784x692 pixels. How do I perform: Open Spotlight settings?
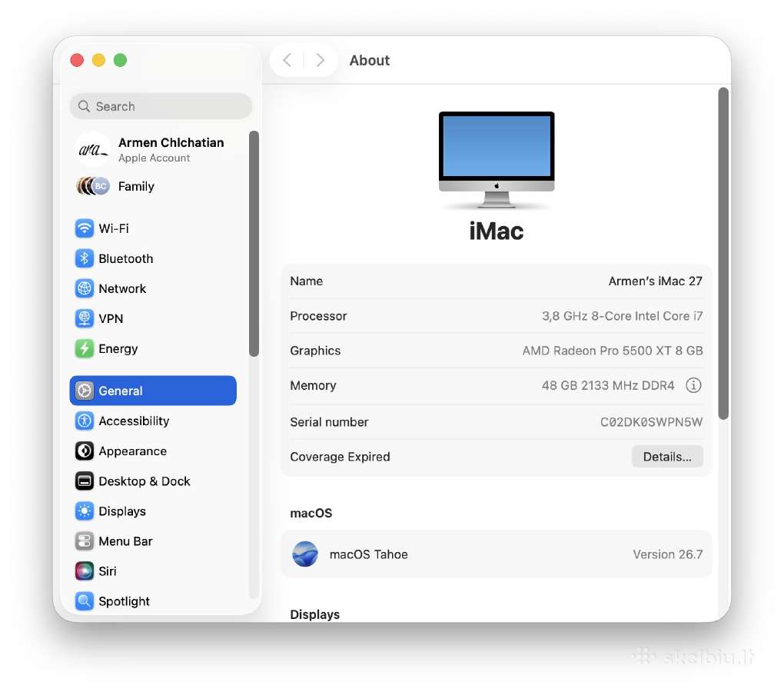click(x=153, y=601)
